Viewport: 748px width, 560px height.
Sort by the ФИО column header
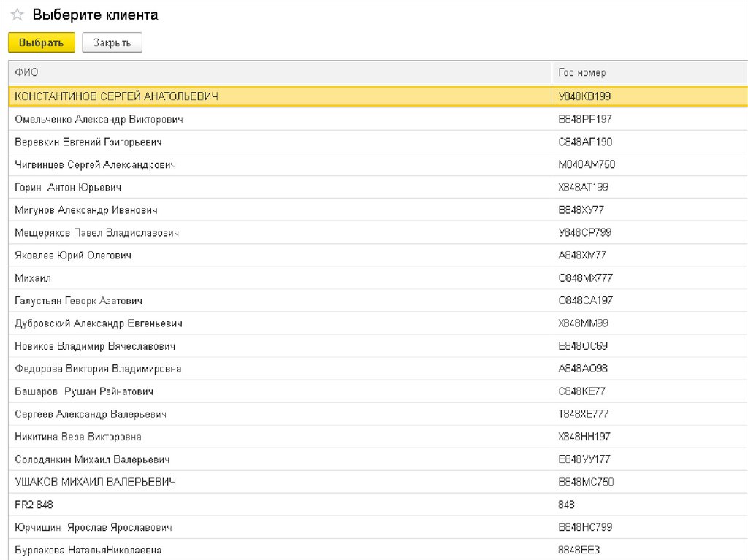27,73
